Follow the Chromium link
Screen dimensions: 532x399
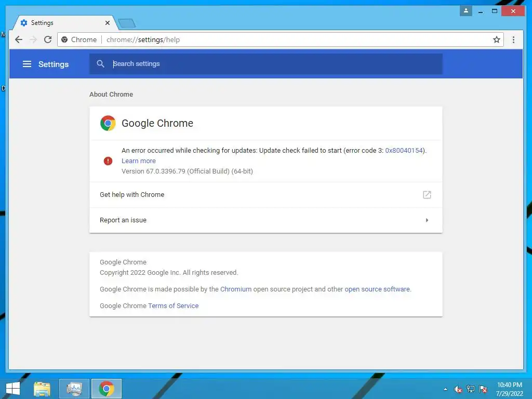tap(236, 289)
